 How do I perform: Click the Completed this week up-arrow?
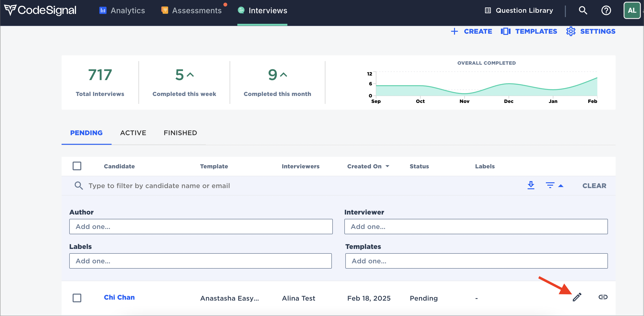(190, 75)
